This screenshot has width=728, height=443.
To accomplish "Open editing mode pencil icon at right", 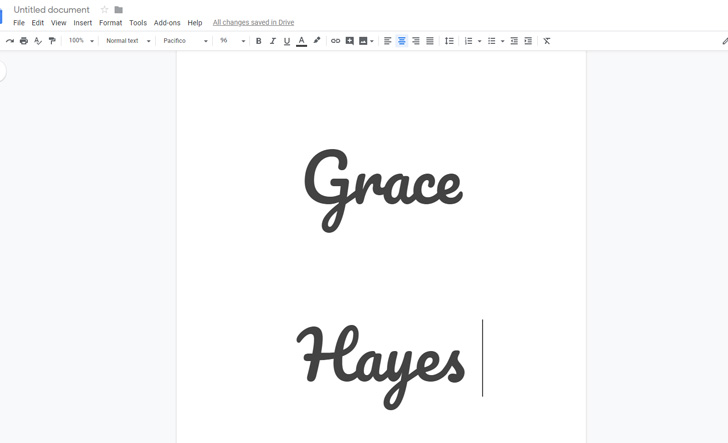I will point(725,41).
